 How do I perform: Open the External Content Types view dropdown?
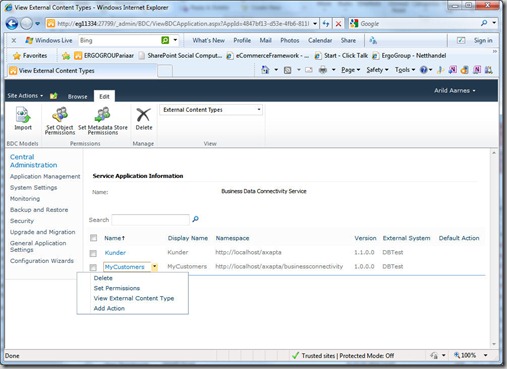pos(211,110)
